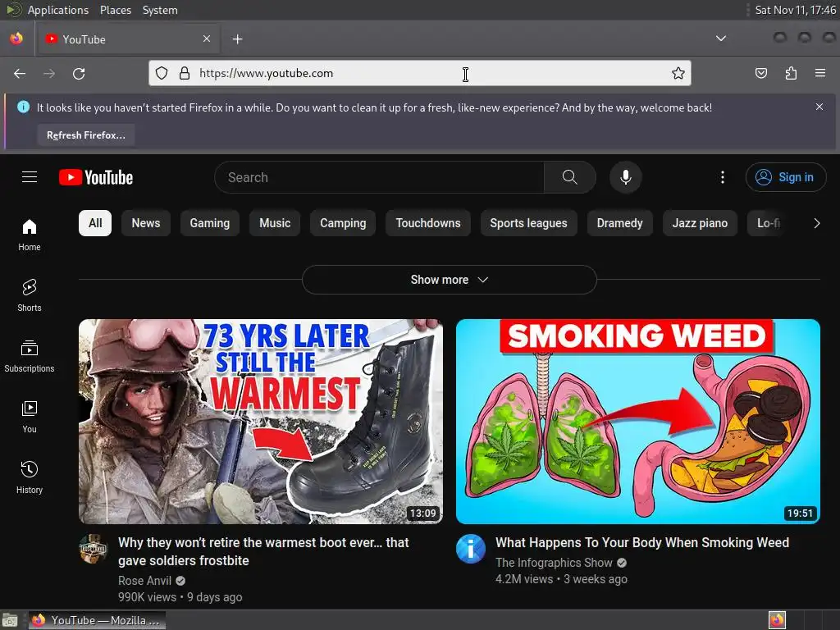Click Firefox icon in bottom panel tray
840x630 pixels.
(777, 620)
